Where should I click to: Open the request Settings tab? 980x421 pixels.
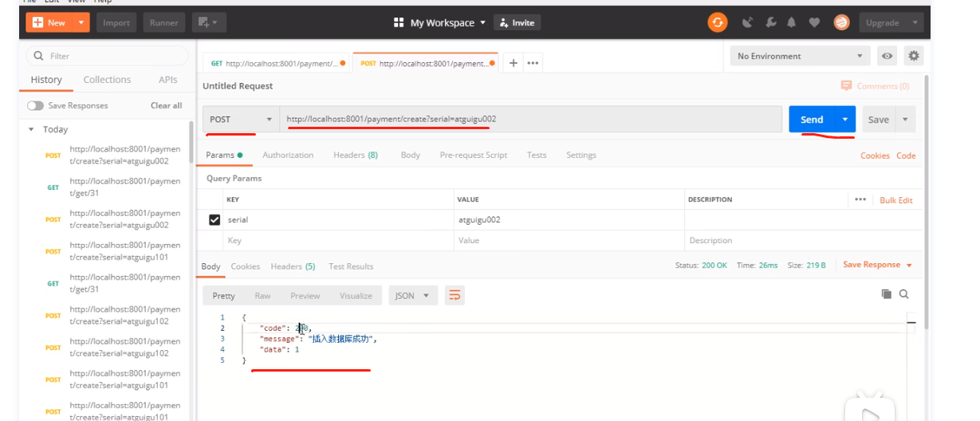(581, 155)
